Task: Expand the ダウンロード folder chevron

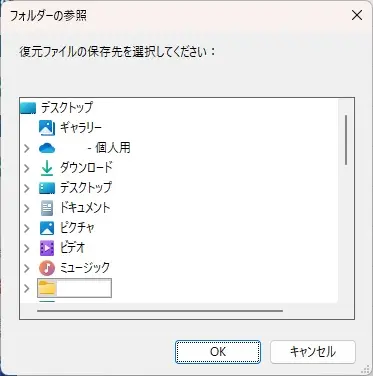Action: [x=27, y=168]
